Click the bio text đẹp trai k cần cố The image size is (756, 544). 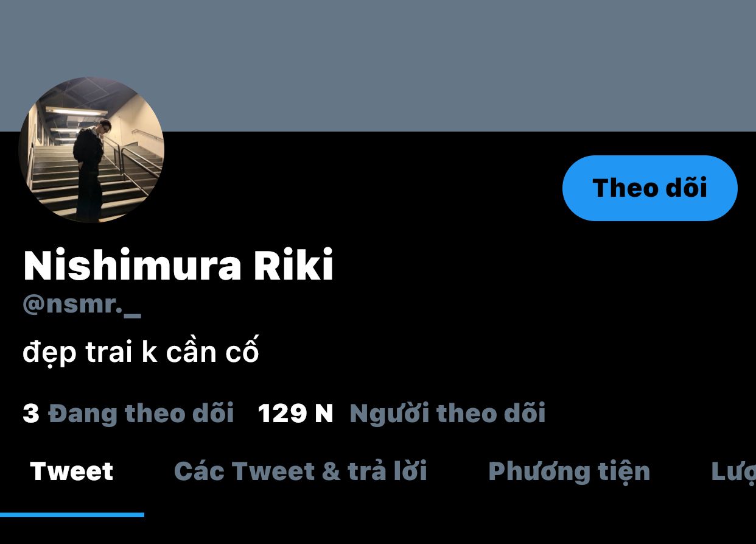[141, 351]
